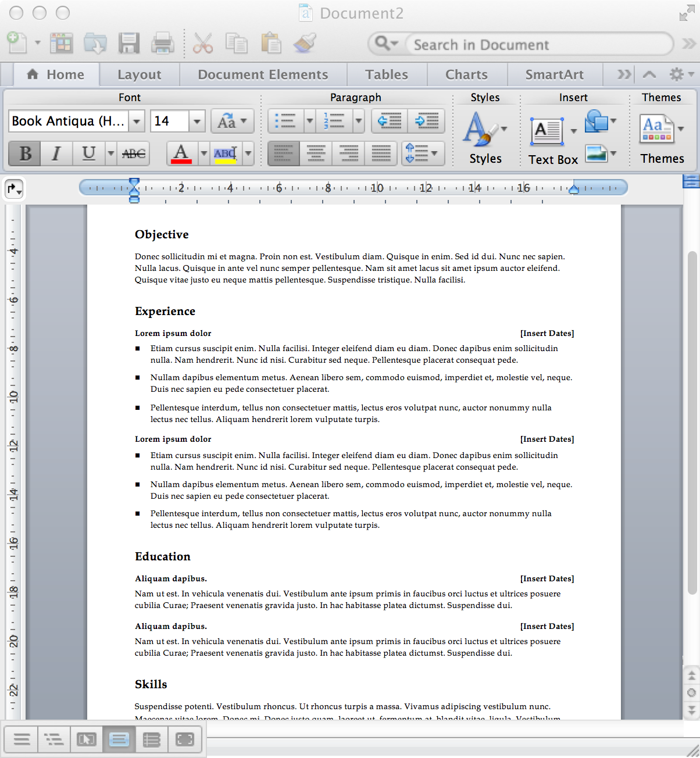Click the Shape insert icon
The height and width of the screenshot is (758, 700).
[x=597, y=121]
